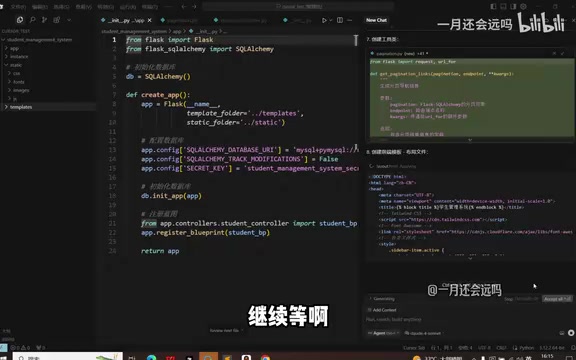Screen dimensions: 576x360
Task: Expand the images folder
Action: [x=21, y=90]
